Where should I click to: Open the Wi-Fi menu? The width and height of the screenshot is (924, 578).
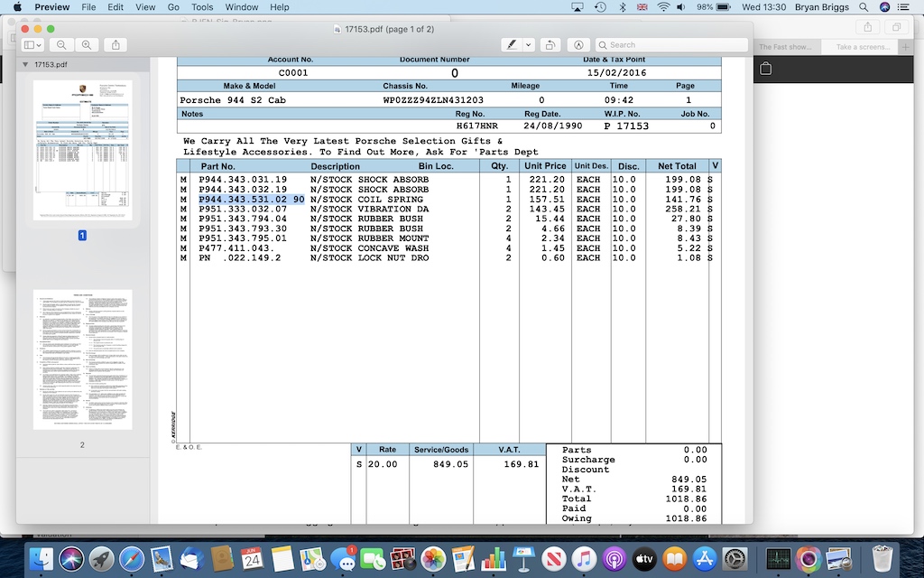coord(663,7)
